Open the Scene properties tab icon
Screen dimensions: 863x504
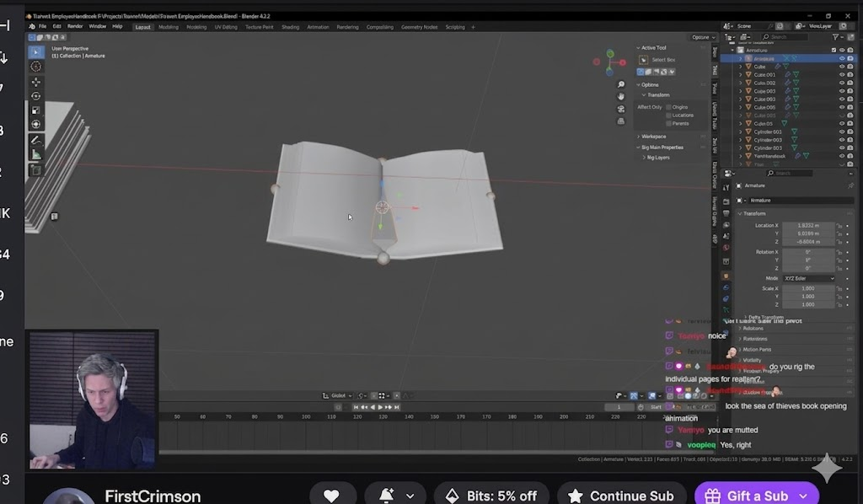point(726,236)
